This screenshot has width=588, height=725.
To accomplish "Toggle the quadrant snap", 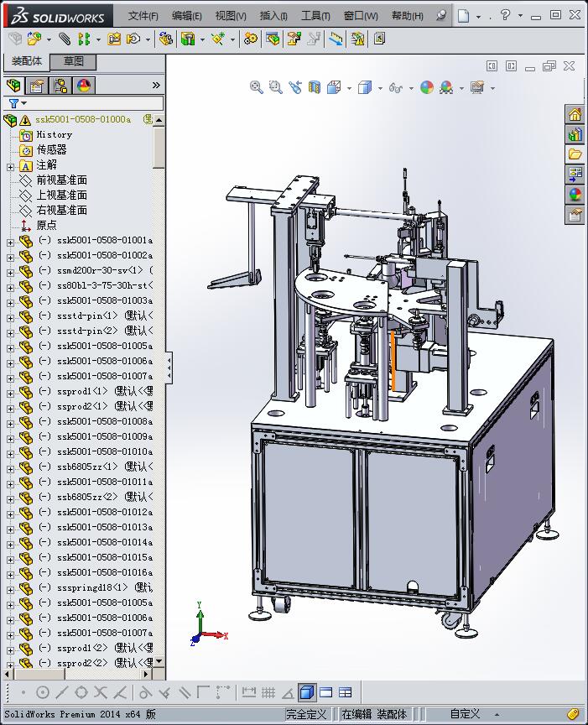I will tap(81, 692).
